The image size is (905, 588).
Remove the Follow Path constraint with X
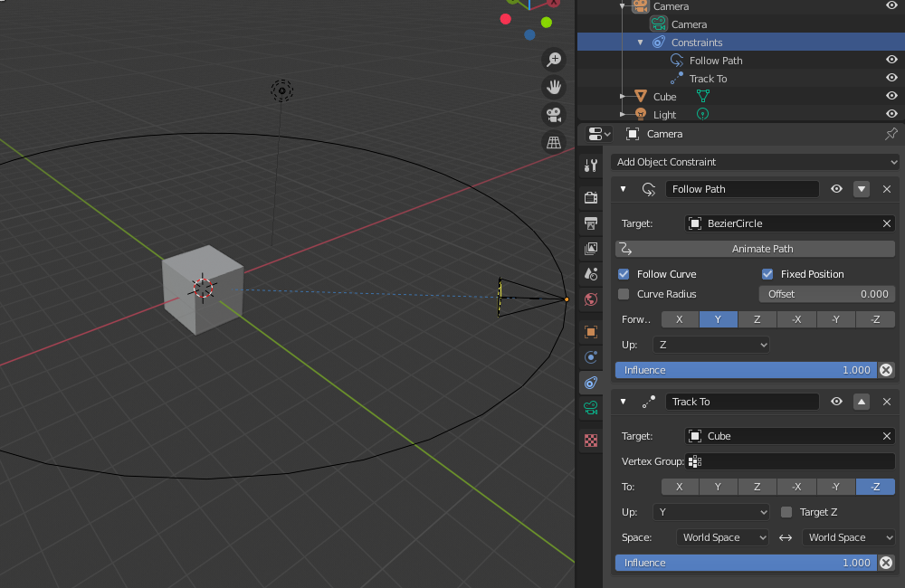point(887,189)
